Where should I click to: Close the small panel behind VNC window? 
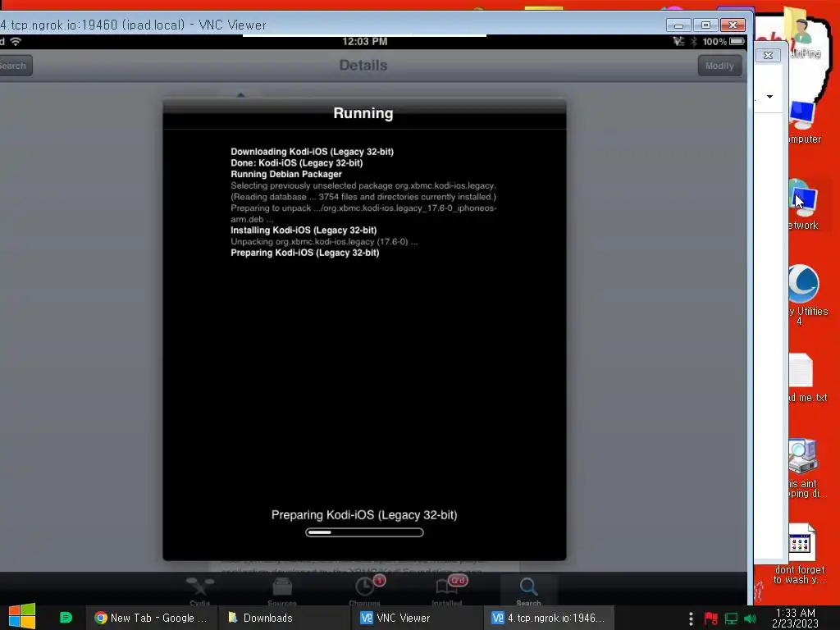[768, 55]
